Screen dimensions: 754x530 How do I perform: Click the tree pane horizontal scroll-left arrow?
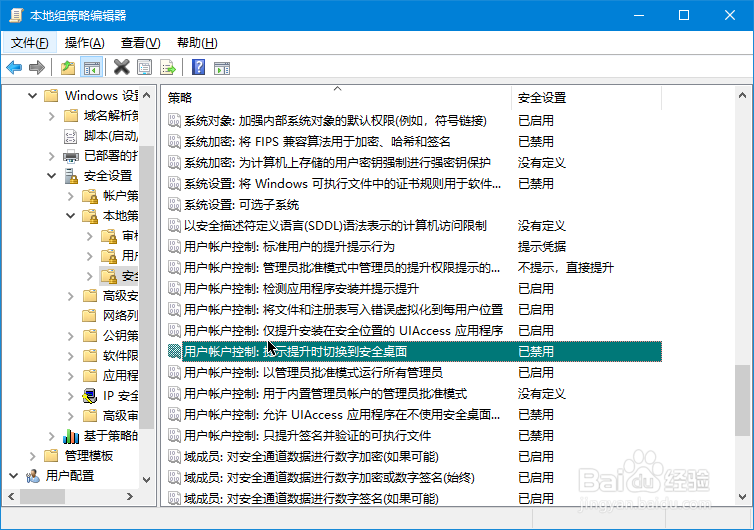(x=12, y=496)
